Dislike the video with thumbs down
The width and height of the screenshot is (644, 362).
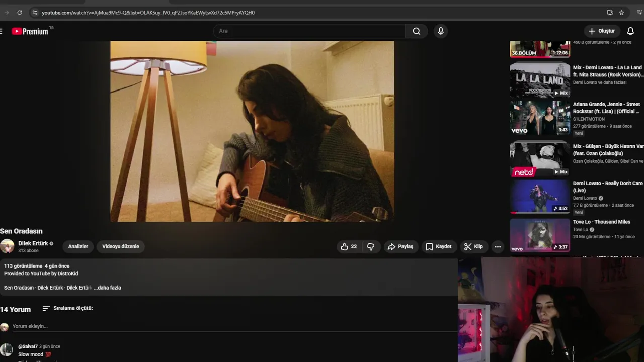click(x=371, y=246)
